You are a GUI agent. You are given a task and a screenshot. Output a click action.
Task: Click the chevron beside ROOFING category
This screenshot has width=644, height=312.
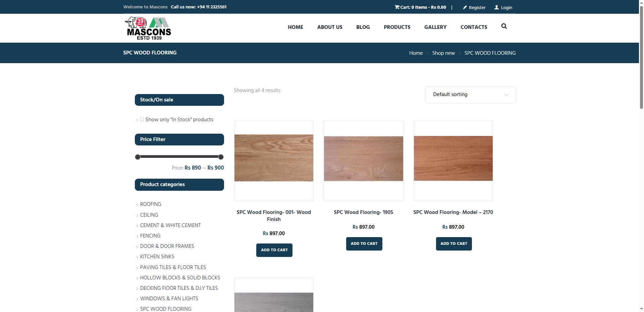[138, 205]
